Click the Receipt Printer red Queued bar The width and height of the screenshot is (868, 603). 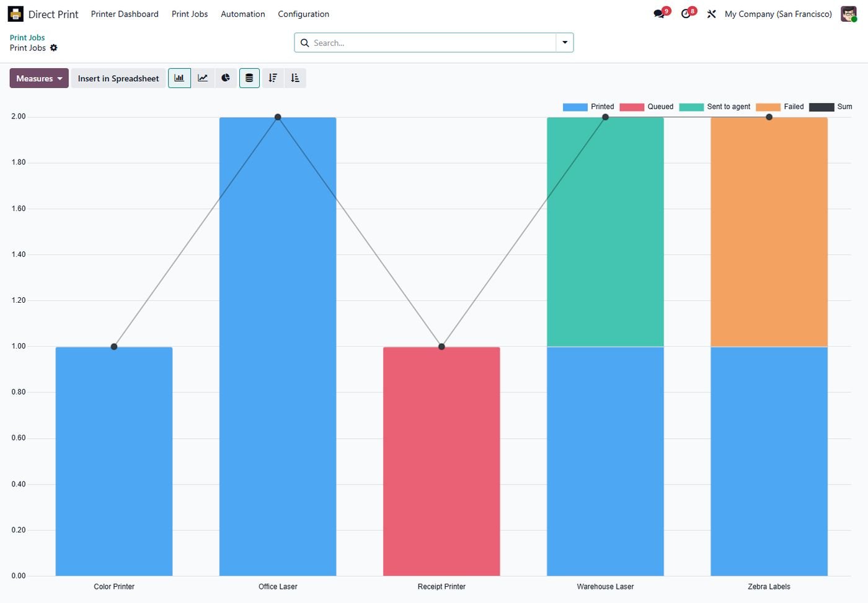click(x=441, y=461)
